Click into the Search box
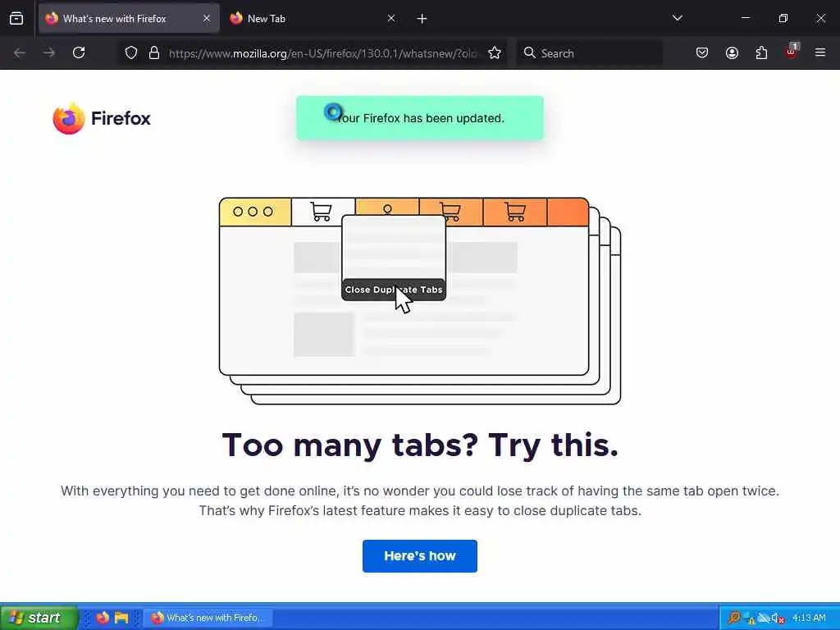 (589, 53)
